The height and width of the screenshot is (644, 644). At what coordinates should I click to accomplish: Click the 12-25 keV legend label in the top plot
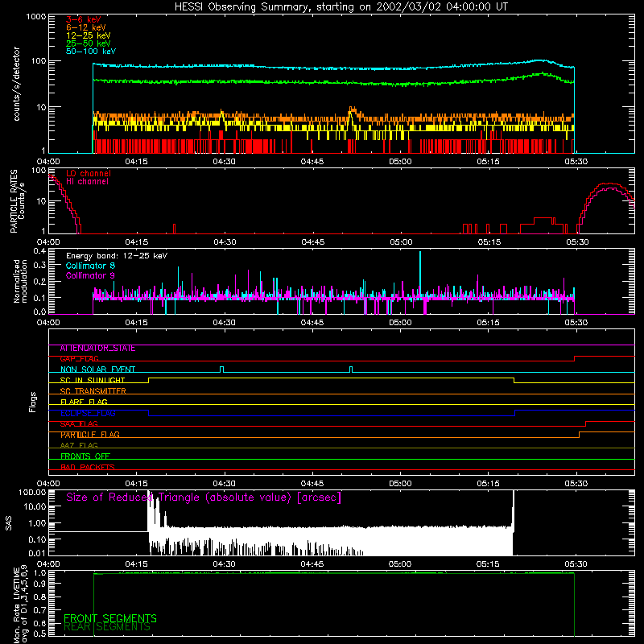[x=89, y=35]
